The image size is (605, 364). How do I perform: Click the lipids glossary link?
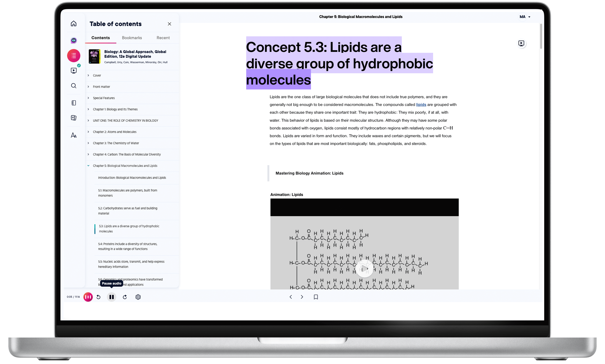[421, 105]
